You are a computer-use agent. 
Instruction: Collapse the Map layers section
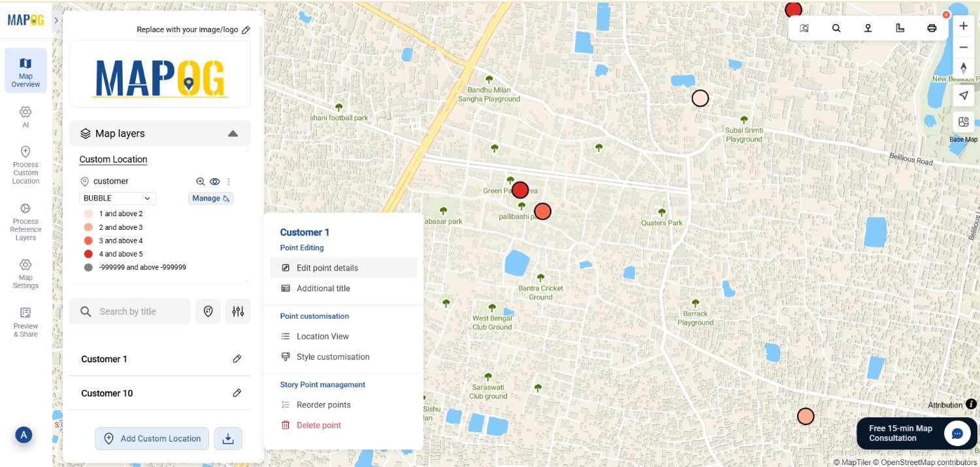coord(233,133)
